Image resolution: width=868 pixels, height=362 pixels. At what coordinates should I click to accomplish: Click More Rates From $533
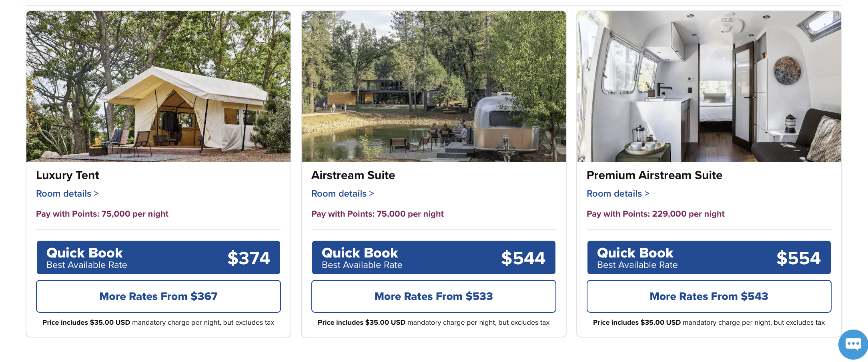433,296
